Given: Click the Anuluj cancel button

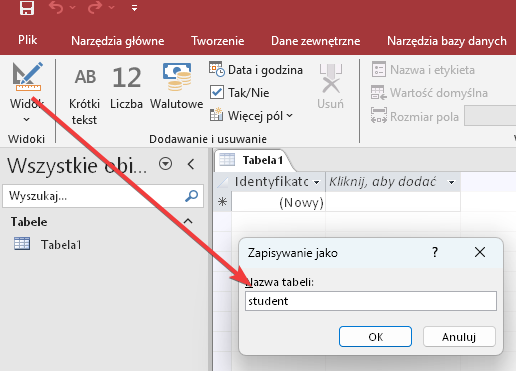Looking at the screenshot, I should click(459, 337).
